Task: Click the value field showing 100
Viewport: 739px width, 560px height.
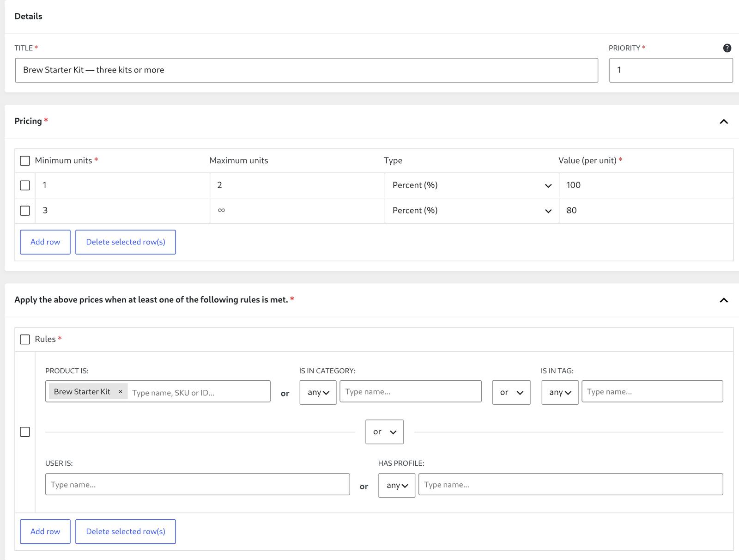Action: 646,185
